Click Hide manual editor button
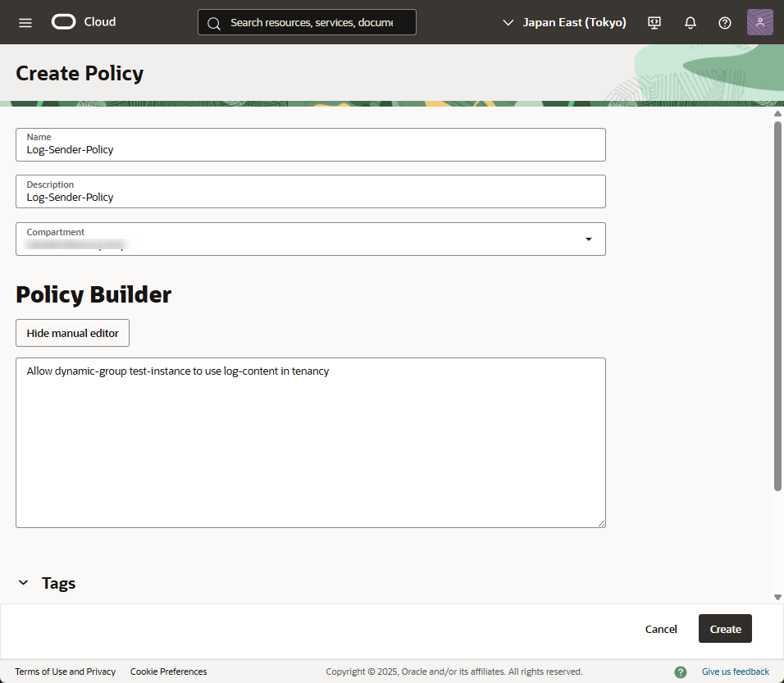Viewport: 784px width, 683px height. coord(72,333)
